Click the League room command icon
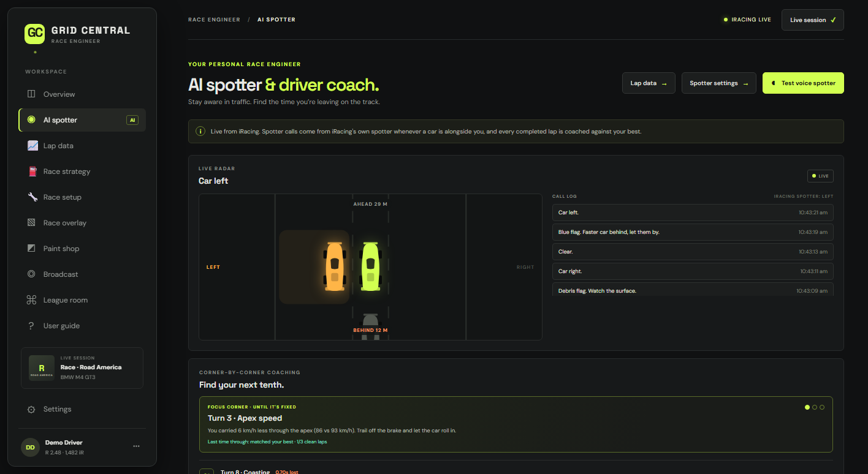 [32, 300]
